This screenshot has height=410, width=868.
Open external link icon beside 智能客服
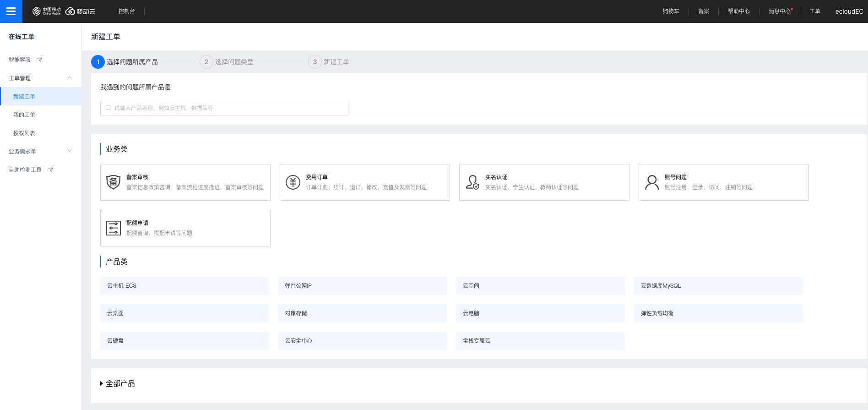[39, 60]
